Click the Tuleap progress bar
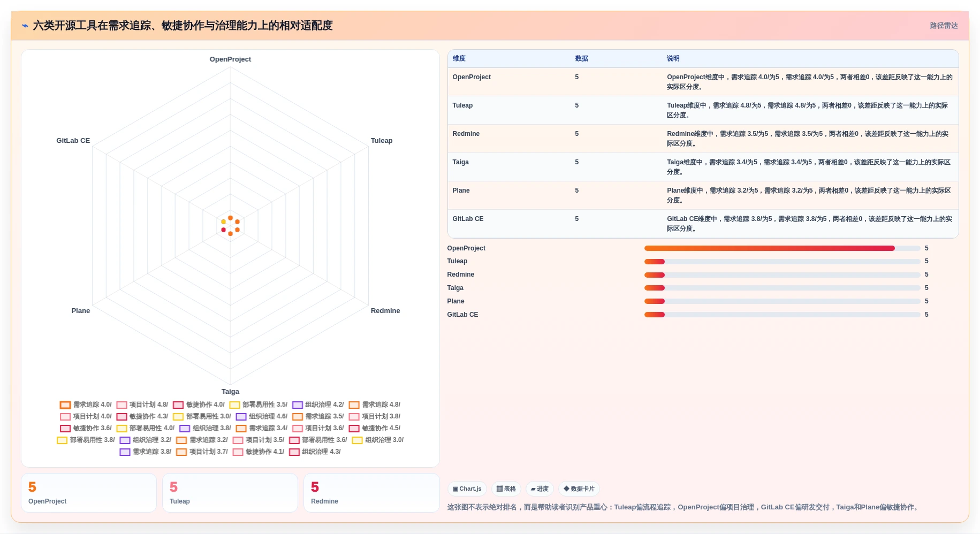Image resolution: width=980 pixels, height=534 pixels. pyautogui.click(x=782, y=262)
